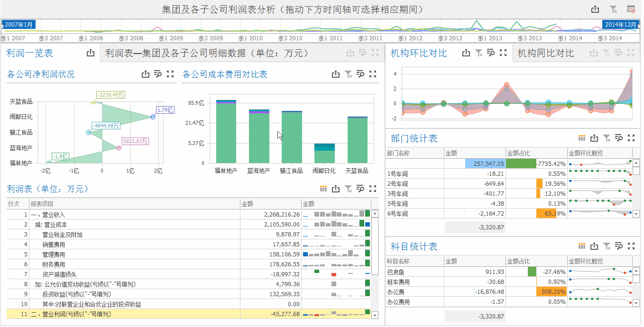Viewport: 644px width, 327px height.
Task: Maximize the 机构环比对比 chart
Action: [503, 53]
